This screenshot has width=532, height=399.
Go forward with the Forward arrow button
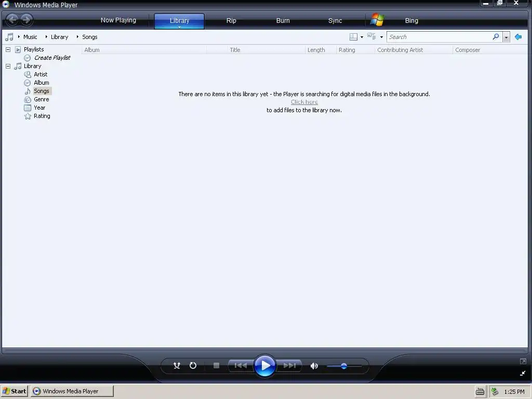coord(26,20)
